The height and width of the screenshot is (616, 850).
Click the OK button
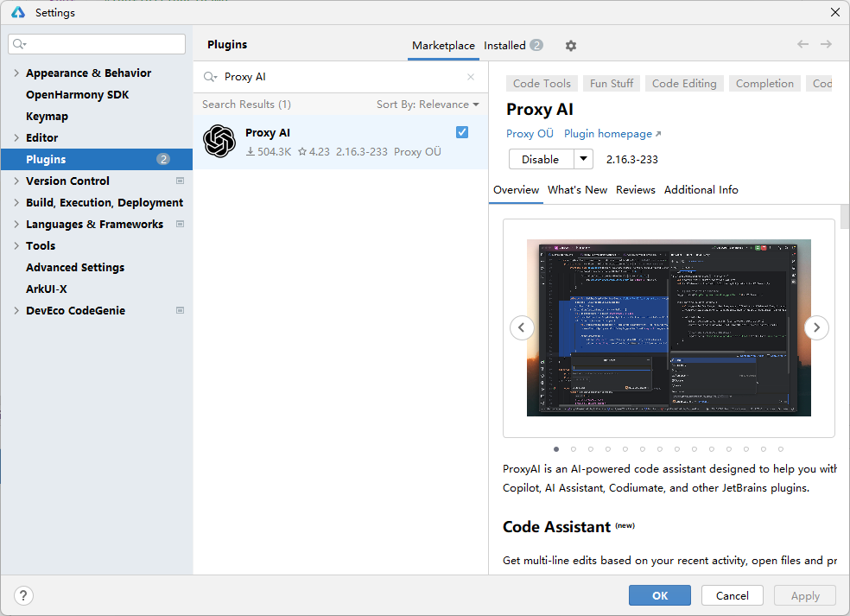(659, 595)
